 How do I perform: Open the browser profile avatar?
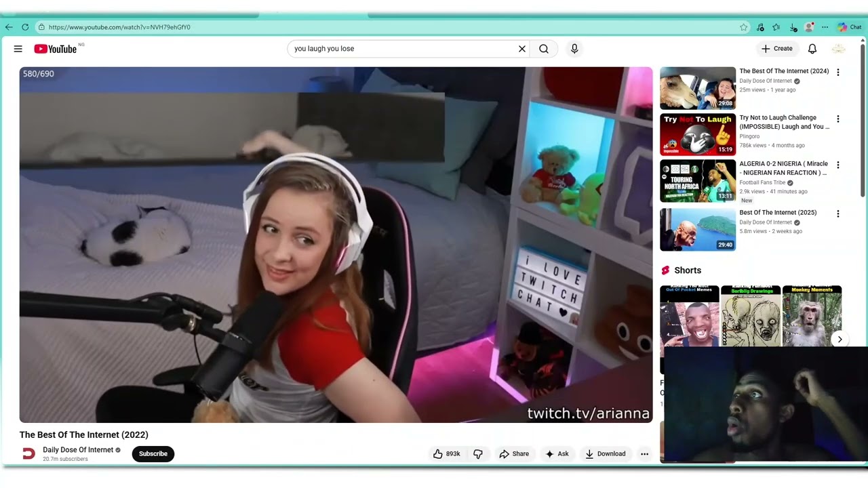click(809, 27)
